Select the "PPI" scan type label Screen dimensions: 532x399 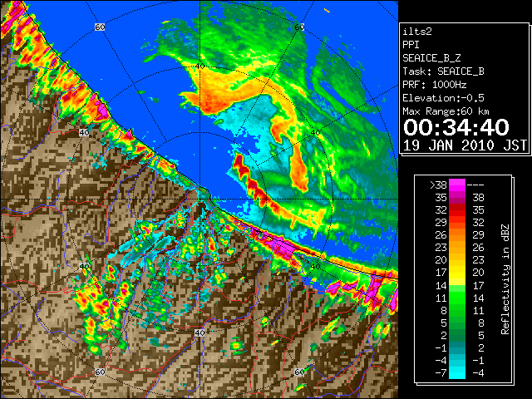point(411,45)
